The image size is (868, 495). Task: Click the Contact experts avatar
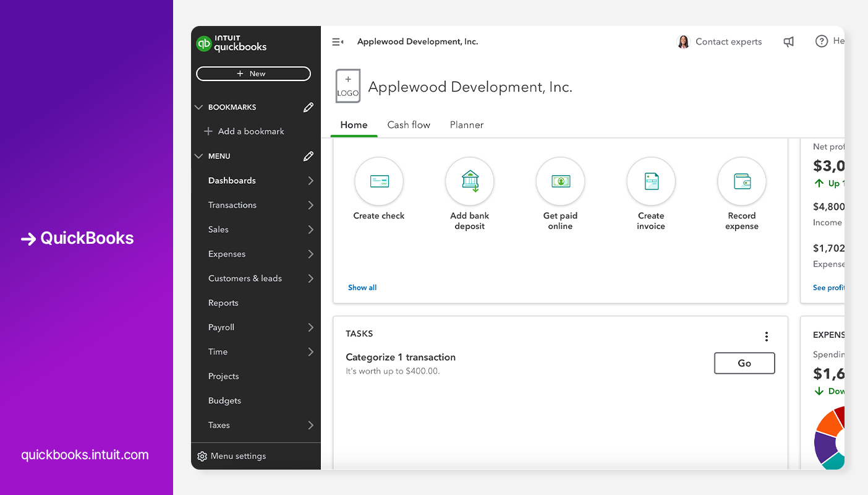(683, 41)
